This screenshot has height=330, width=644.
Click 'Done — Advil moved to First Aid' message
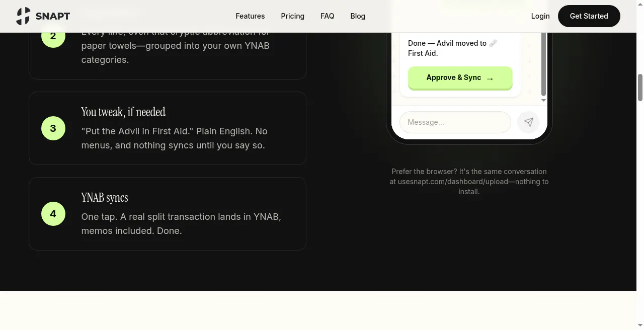tap(452, 48)
